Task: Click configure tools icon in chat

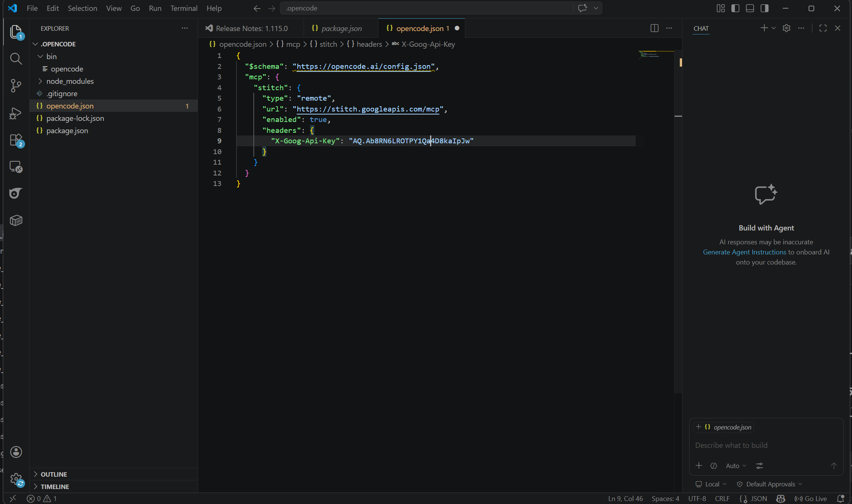Action: pos(759,465)
